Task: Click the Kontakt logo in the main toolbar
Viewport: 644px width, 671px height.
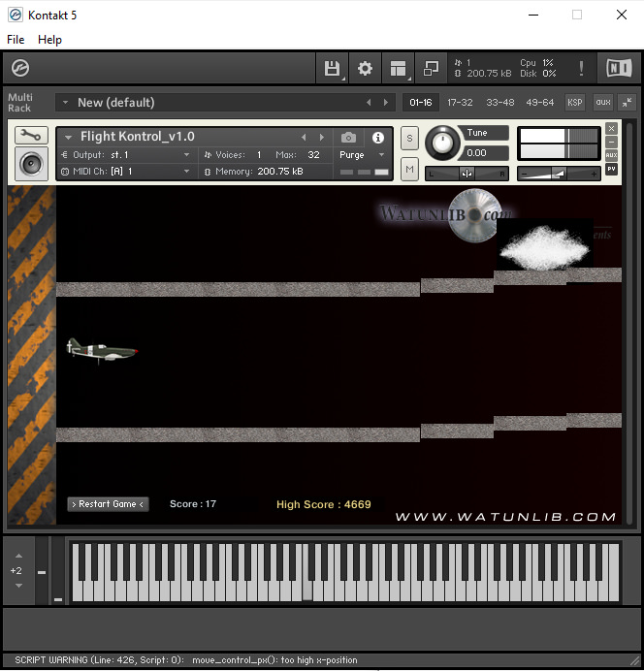Action: pos(20,68)
